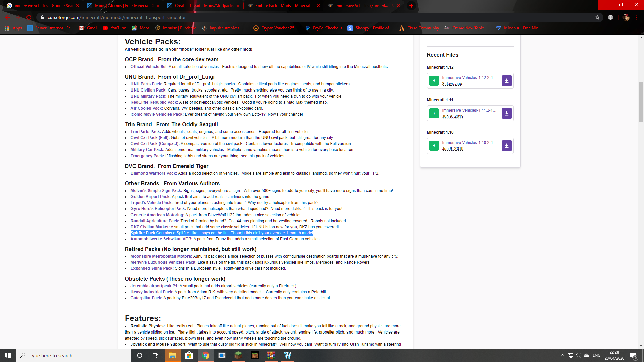This screenshot has width=644, height=362.
Task: Download Immersive Vehicles 1.10.2 file
Action: 506,146
